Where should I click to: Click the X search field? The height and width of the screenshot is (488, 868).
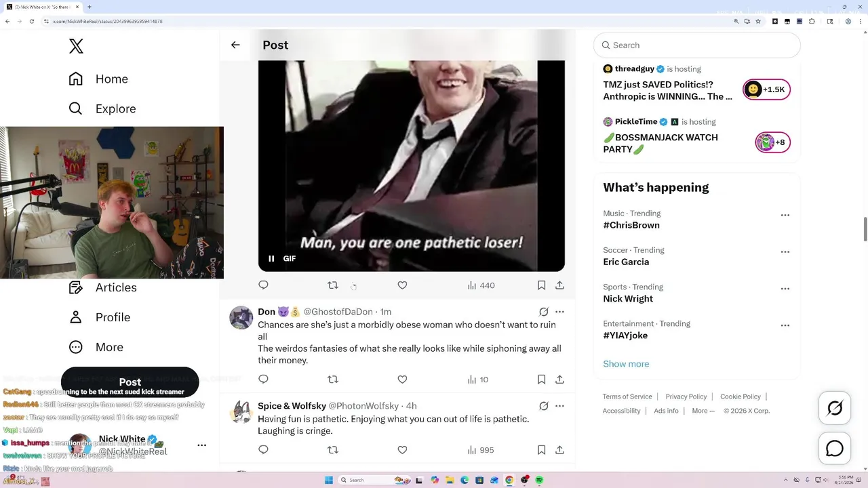coord(697,45)
